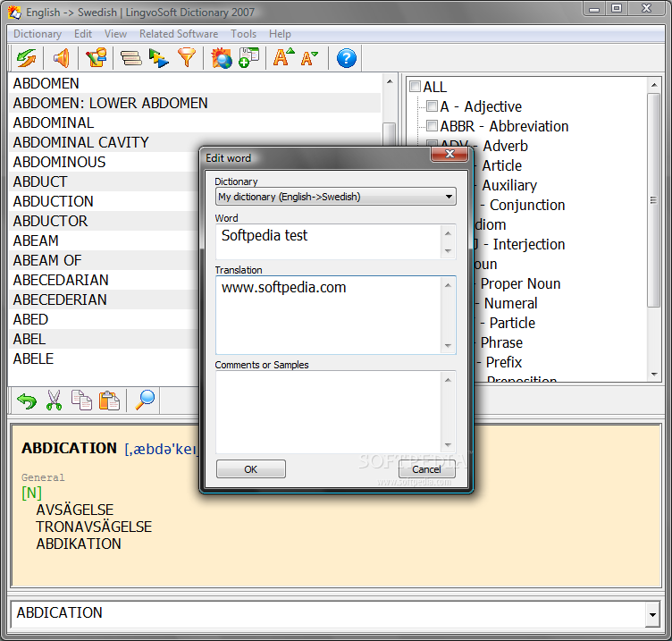Click Cancel in Edit word dialog
This screenshot has width=672, height=641.
tap(426, 469)
